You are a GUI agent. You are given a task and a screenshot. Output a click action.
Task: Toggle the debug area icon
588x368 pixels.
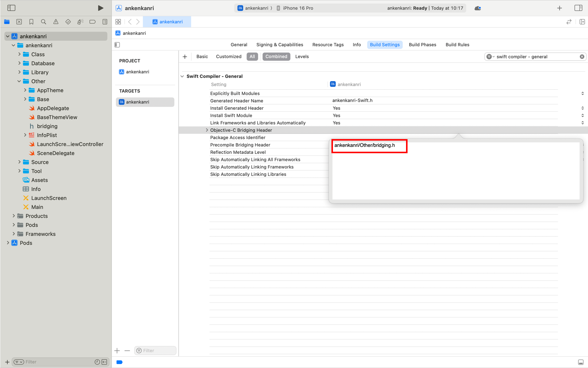tap(581, 362)
